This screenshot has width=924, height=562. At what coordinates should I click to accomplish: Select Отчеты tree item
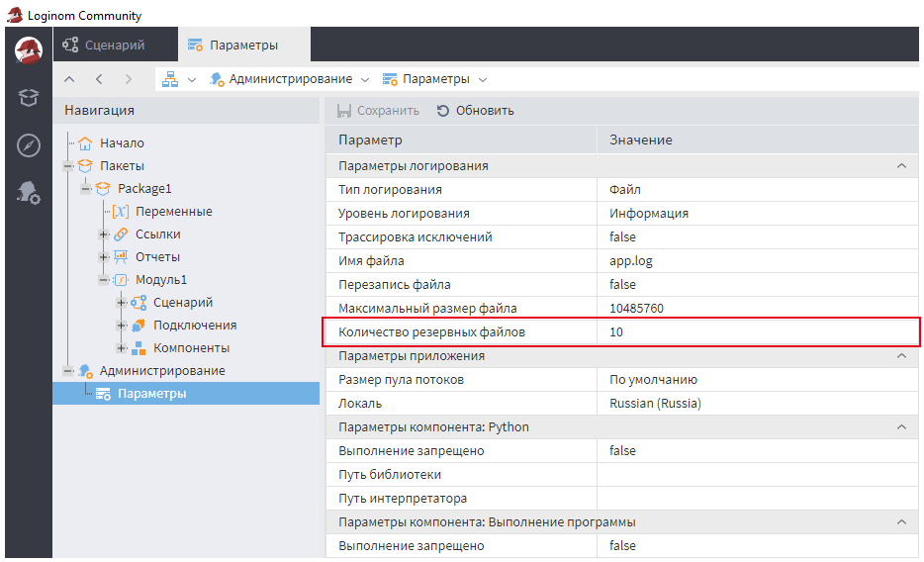157,257
